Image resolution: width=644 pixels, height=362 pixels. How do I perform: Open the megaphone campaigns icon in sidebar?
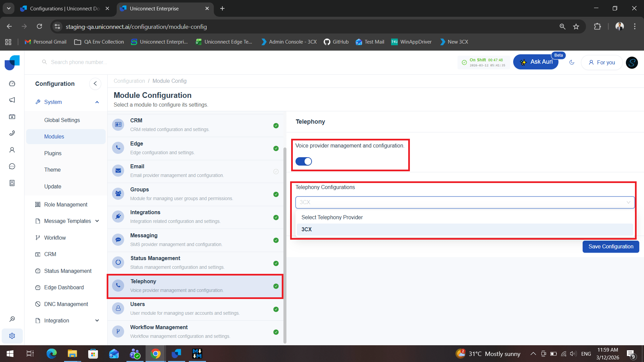[x=12, y=100]
